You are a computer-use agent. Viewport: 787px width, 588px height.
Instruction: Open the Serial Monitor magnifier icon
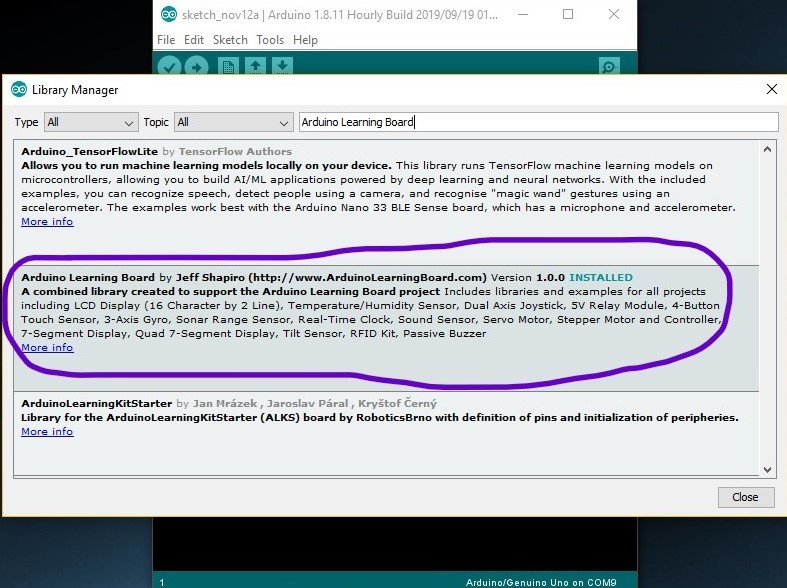[609, 66]
